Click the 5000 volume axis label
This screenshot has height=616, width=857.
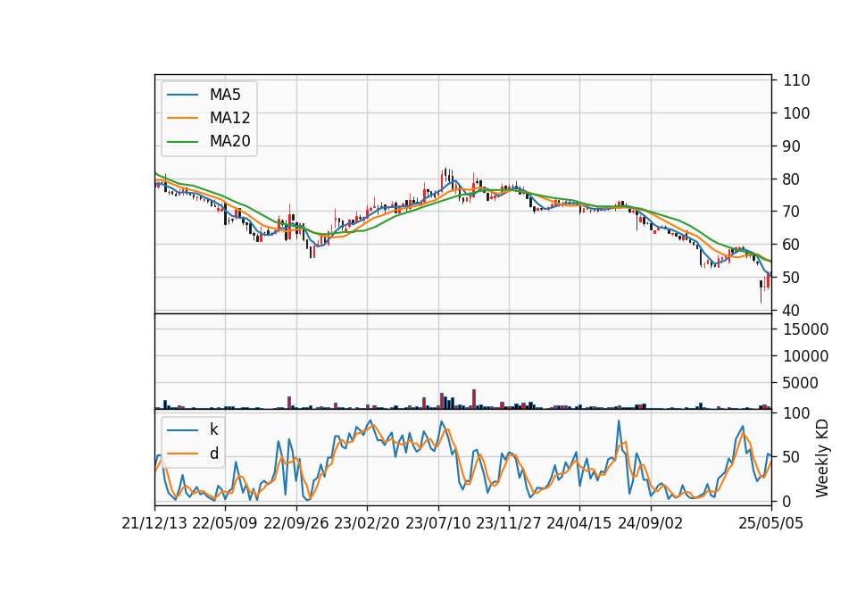(801, 383)
